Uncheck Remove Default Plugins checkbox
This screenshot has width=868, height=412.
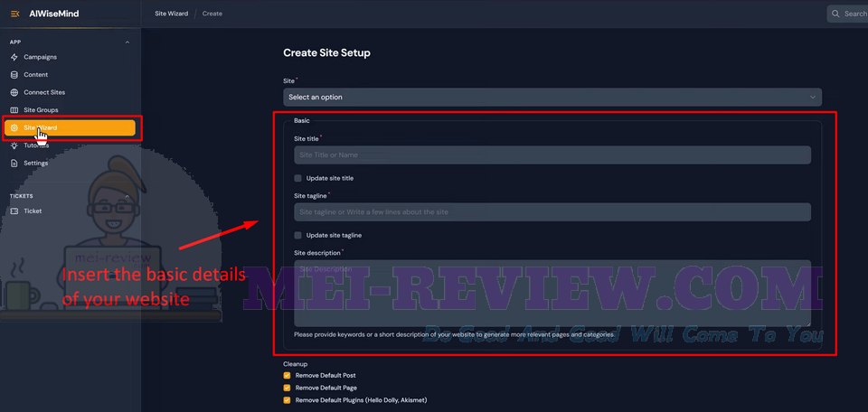(287, 400)
